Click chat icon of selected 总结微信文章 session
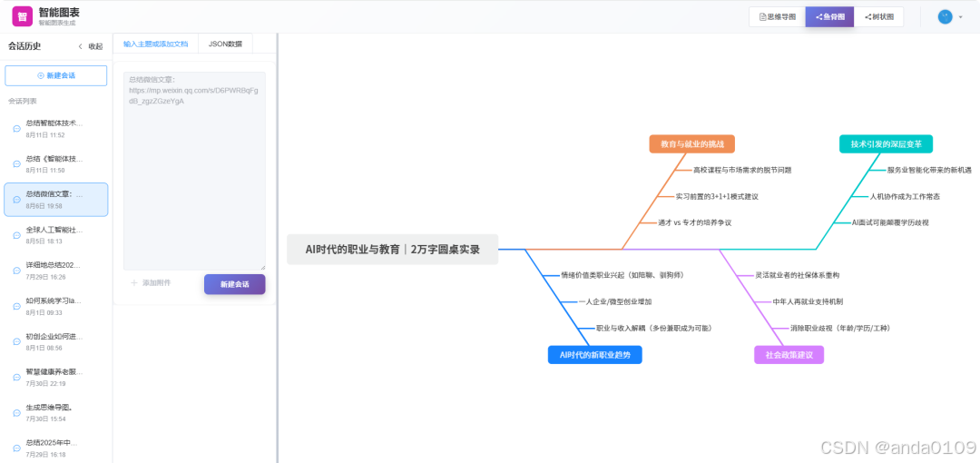 17,200
